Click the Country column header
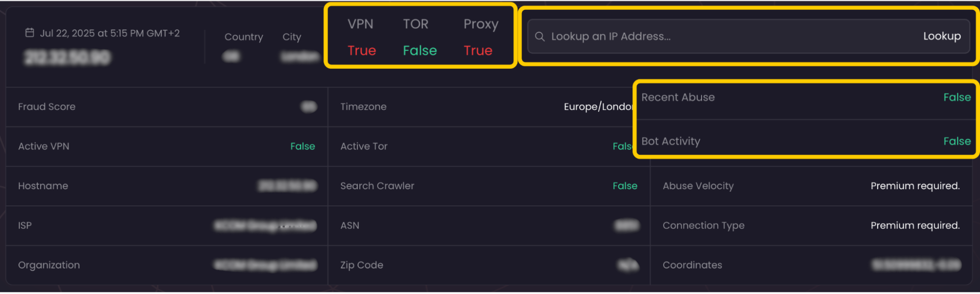 tap(244, 37)
